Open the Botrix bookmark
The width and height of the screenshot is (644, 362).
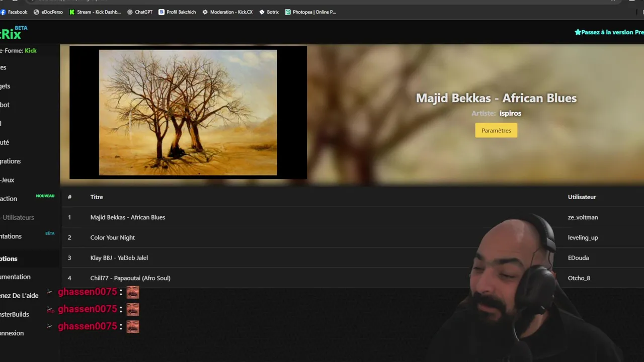pos(269,12)
